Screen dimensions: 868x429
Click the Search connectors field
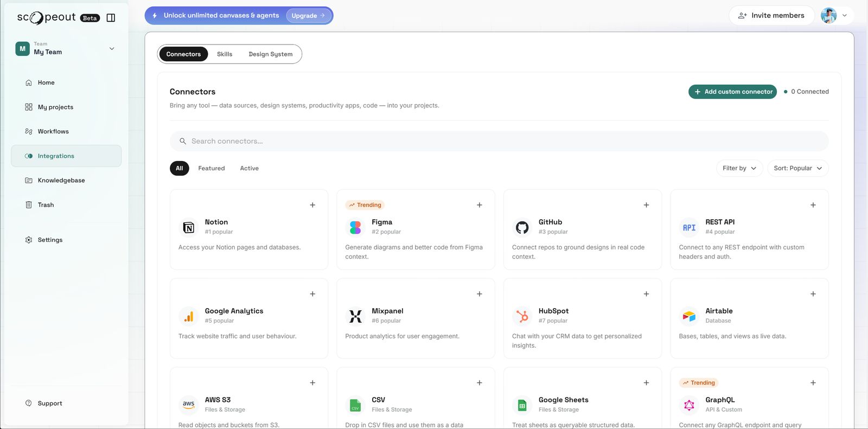point(499,141)
